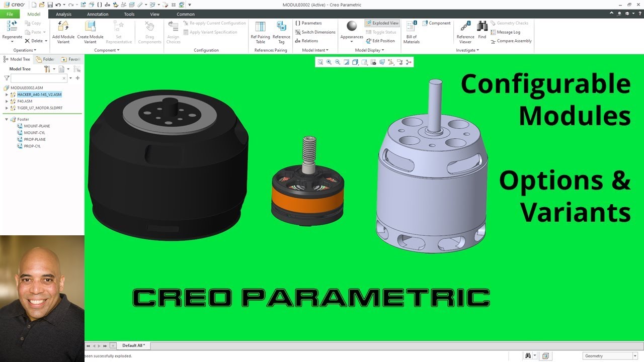644x362 pixels.
Task: Click the Find binoculars icon
Action: click(482, 27)
